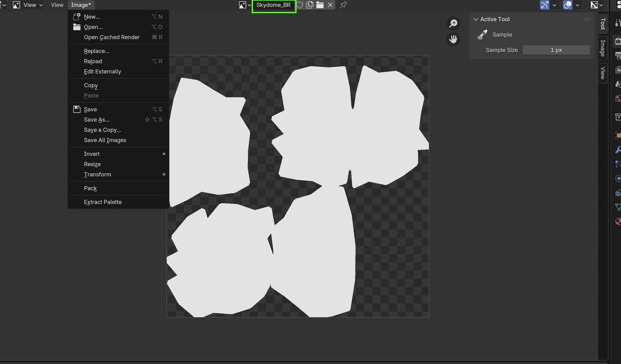Image resolution: width=621 pixels, height=364 pixels.
Task: Click Extract Palette menu entry
Action: (103, 202)
